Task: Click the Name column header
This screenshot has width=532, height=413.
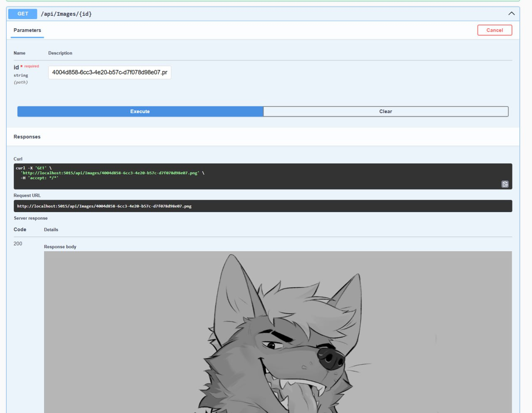Action: tap(20, 53)
